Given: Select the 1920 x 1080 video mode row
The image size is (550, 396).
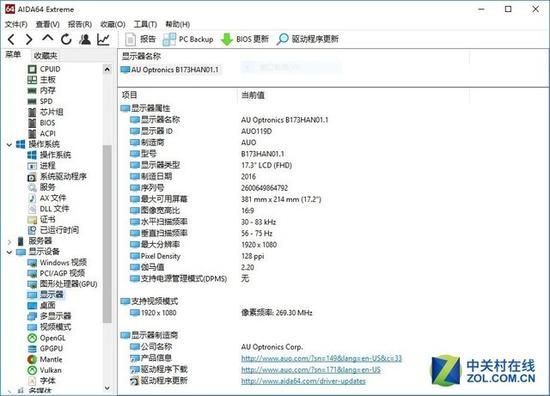Looking at the screenshot, I should (221, 313).
